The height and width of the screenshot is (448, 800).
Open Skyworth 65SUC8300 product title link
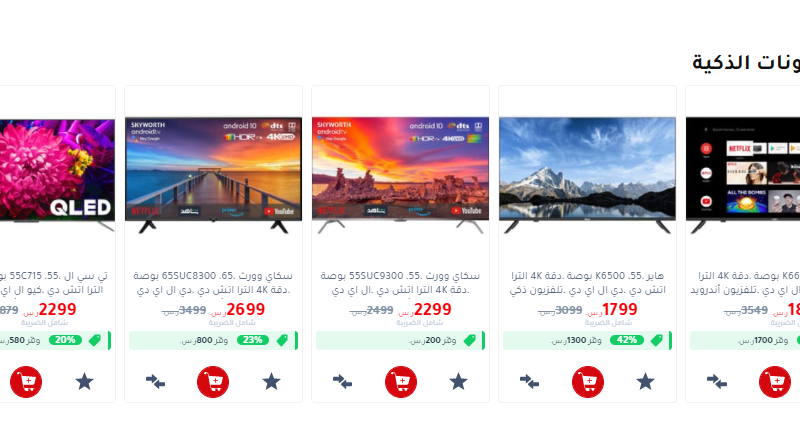[x=213, y=283]
